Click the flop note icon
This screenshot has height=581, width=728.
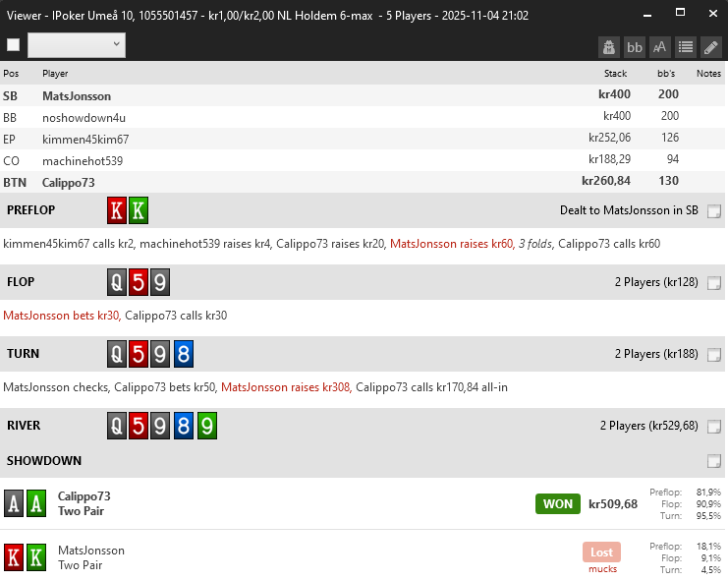pos(714,283)
